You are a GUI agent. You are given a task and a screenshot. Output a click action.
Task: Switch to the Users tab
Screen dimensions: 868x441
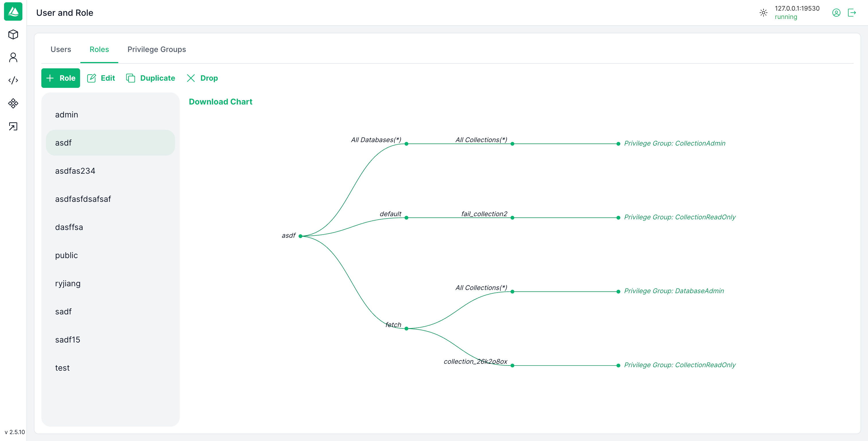(61, 49)
